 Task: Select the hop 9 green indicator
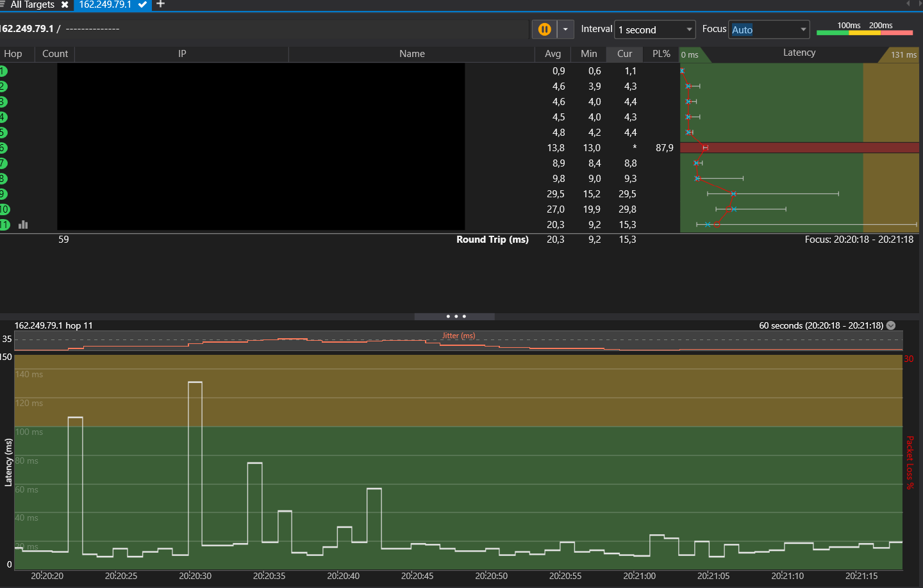[x=3, y=194]
